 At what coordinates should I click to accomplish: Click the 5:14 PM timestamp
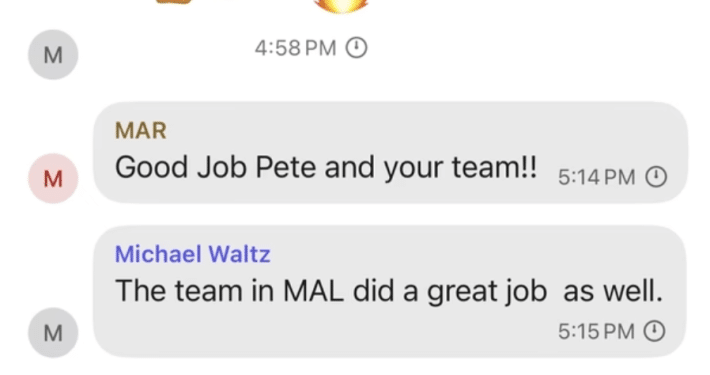pos(596,177)
